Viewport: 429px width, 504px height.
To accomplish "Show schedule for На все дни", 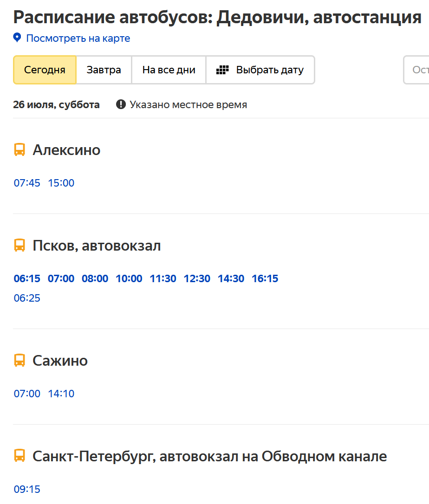I will pos(169,70).
